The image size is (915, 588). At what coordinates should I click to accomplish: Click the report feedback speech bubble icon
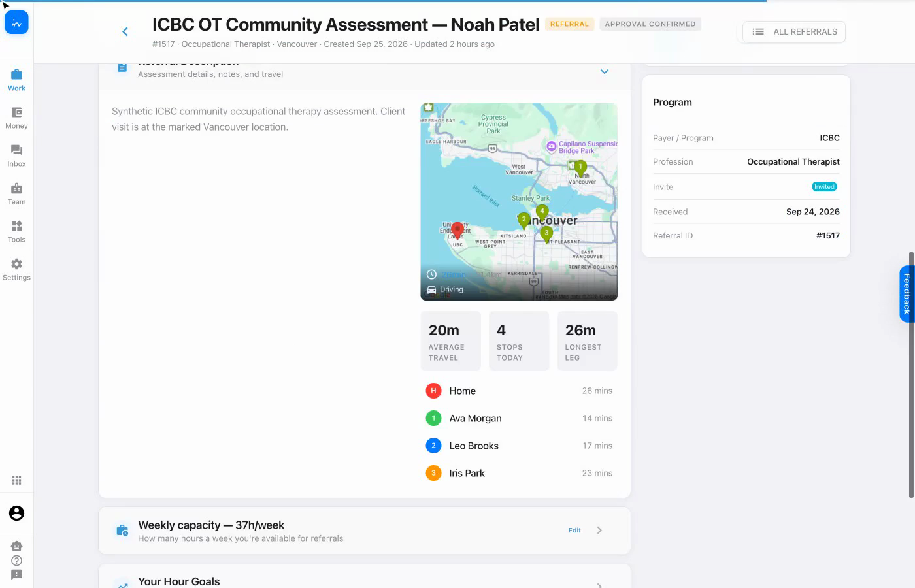pyautogui.click(x=17, y=575)
